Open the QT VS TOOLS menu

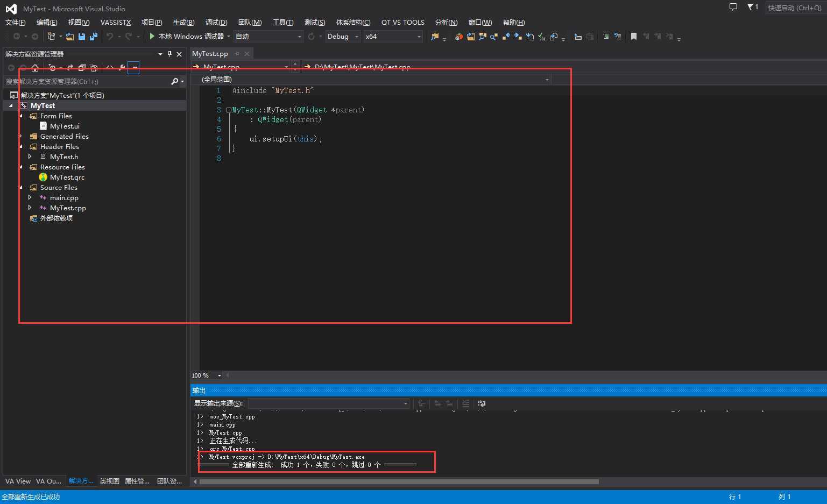click(x=402, y=22)
